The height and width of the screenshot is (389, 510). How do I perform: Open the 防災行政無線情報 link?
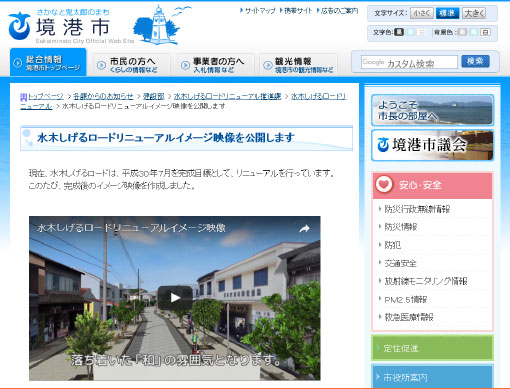(417, 209)
